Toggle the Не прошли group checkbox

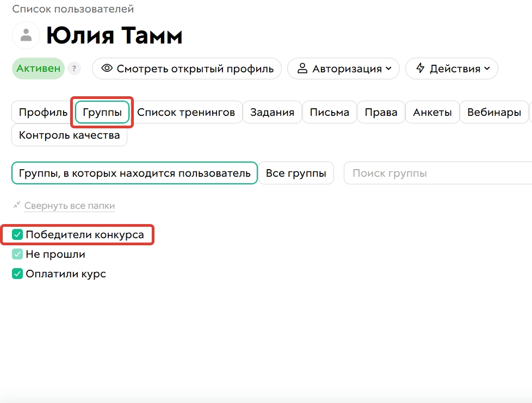(x=17, y=254)
